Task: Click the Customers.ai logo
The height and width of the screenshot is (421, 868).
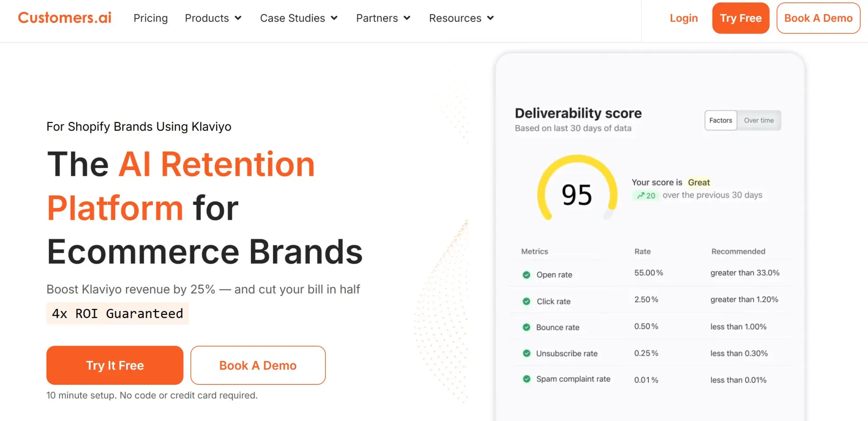Action: [x=65, y=18]
